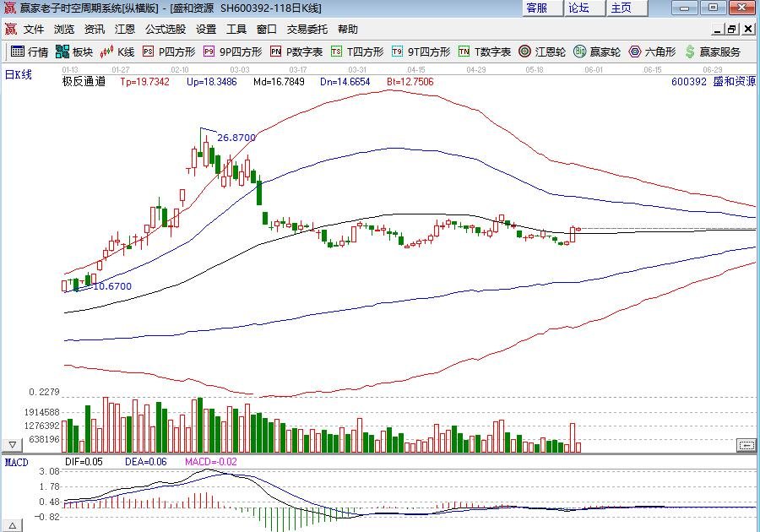Open the T数字表 tool

pyautogui.click(x=484, y=52)
